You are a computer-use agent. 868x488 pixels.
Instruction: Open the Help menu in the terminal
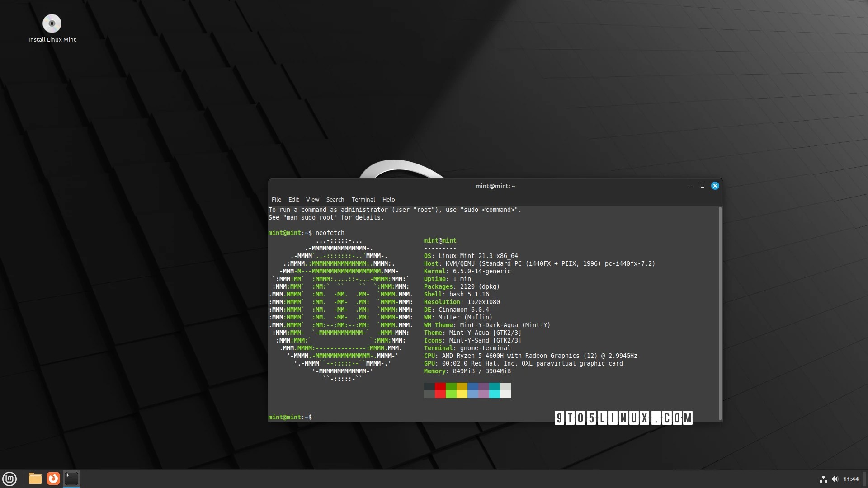388,199
